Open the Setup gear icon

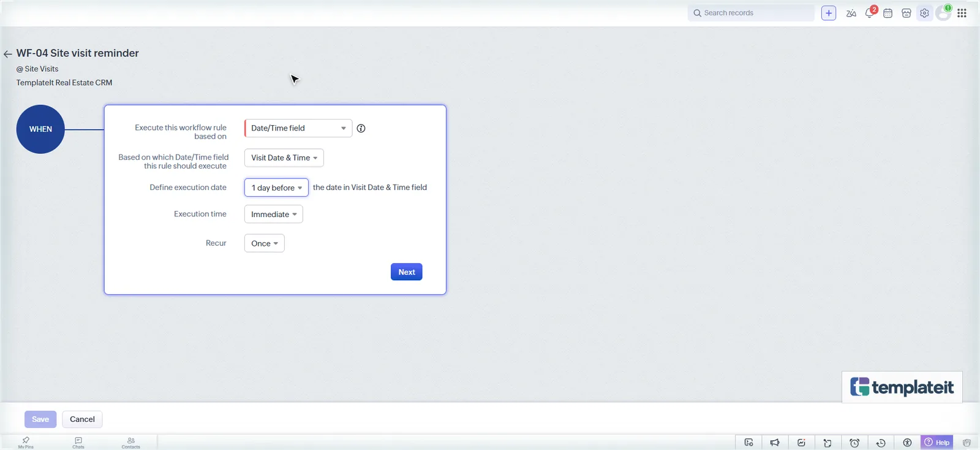pyautogui.click(x=924, y=13)
